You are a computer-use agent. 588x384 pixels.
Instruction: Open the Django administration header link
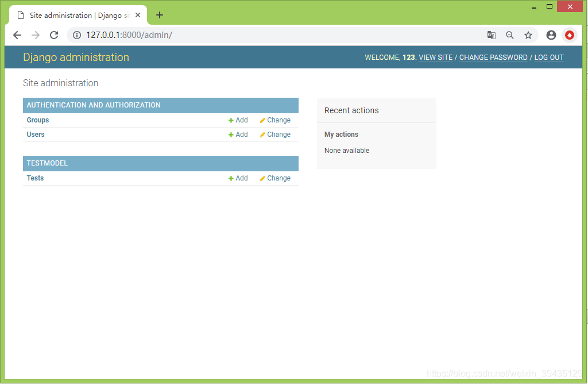[x=76, y=57]
